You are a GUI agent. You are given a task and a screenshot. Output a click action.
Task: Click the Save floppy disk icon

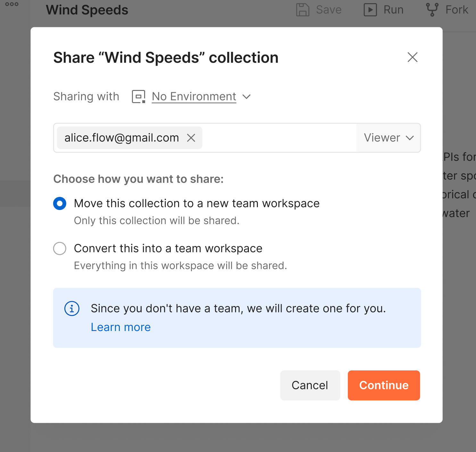pyautogui.click(x=302, y=10)
